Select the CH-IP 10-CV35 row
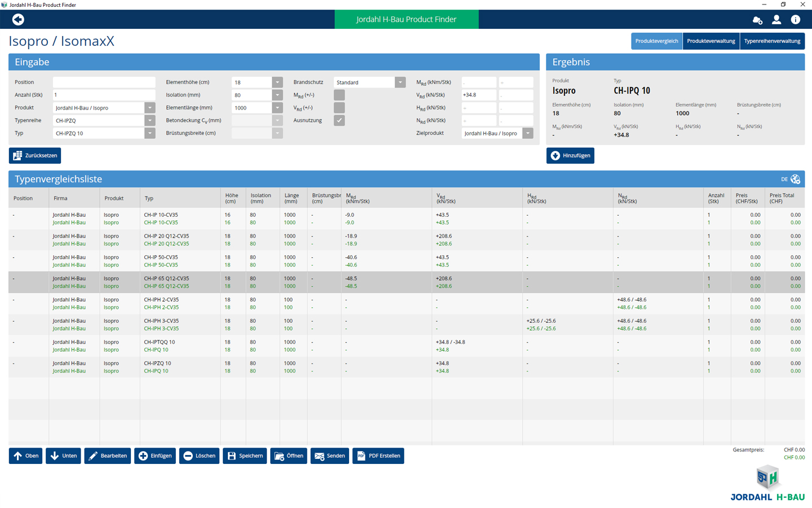Screen dimensions: 812x508 tap(407, 218)
